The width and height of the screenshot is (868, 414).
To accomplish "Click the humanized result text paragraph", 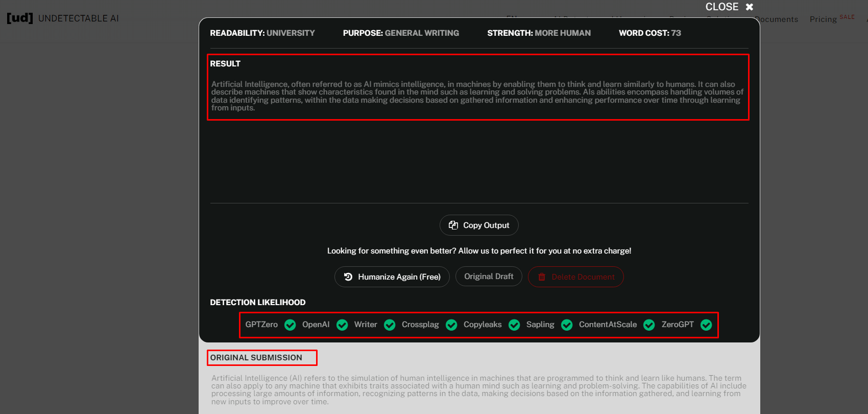I will click(477, 96).
